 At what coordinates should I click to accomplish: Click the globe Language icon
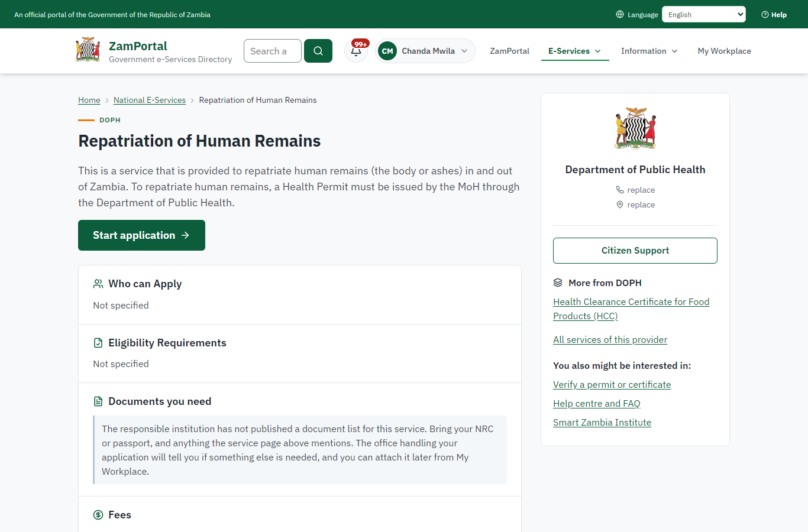click(620, 14)
